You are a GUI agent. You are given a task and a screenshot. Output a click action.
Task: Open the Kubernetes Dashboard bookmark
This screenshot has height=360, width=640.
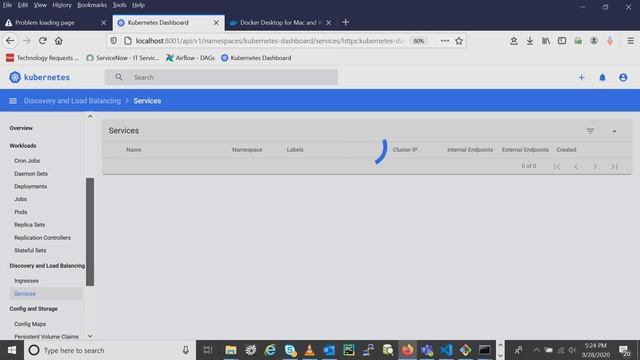pyautogui.click(x=256, y=58)
